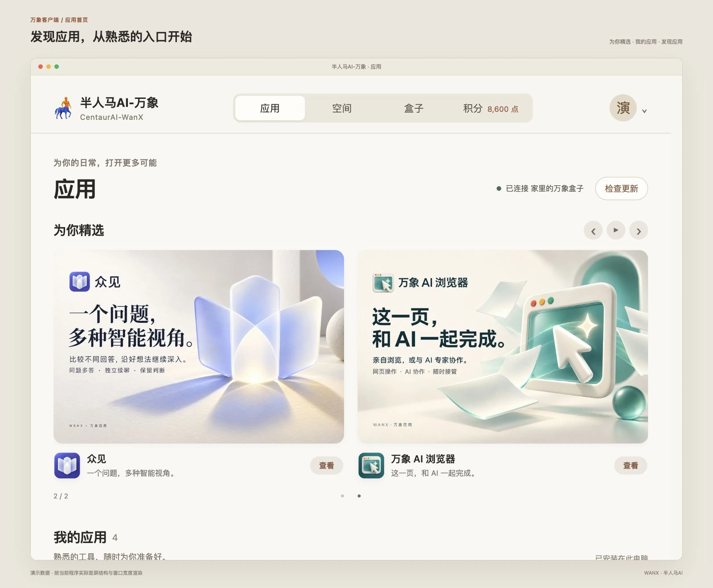Image resolution: width=713 pixels, height=588 pixels.
Task: Select the second carousel page dot
Action: coord(359,496)
